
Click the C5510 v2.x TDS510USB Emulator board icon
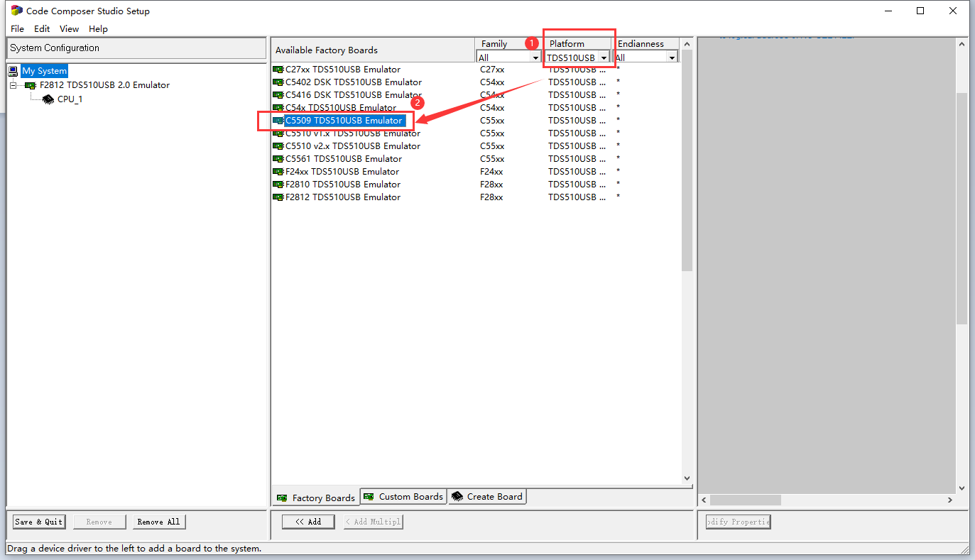pos(278,146)
